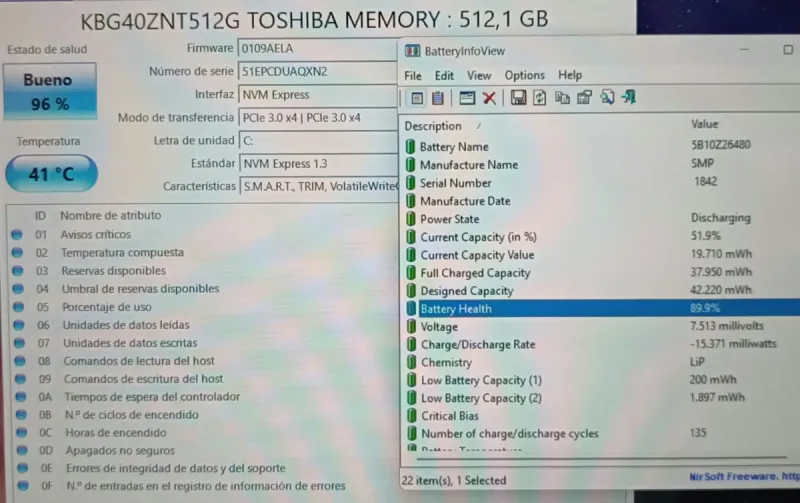The width and height of the screenshot is (800, 503).
Task: Click the blue status dot for Porcentaje de uso
Action: [18, 307]
